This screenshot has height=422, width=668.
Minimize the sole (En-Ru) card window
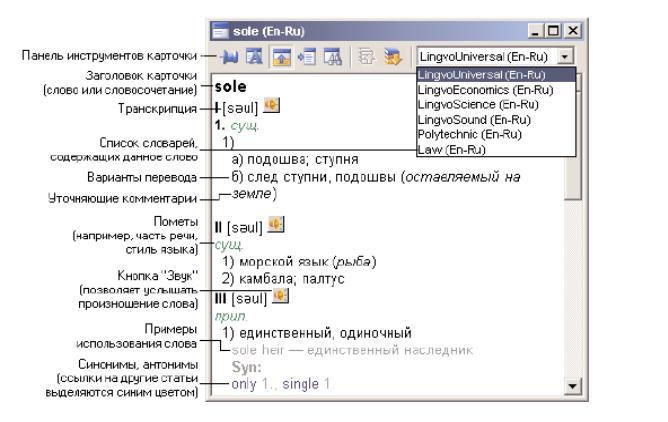tap(536, 31)
